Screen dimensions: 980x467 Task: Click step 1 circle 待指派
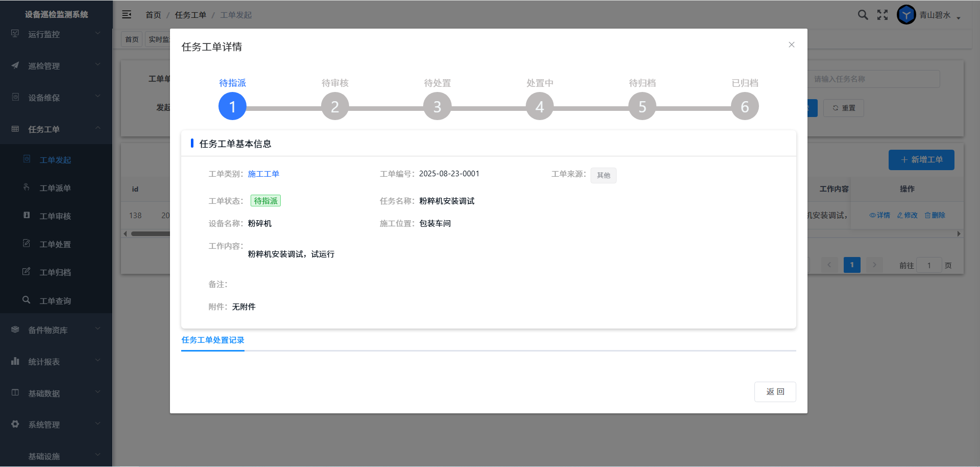[x=232, y=106]
